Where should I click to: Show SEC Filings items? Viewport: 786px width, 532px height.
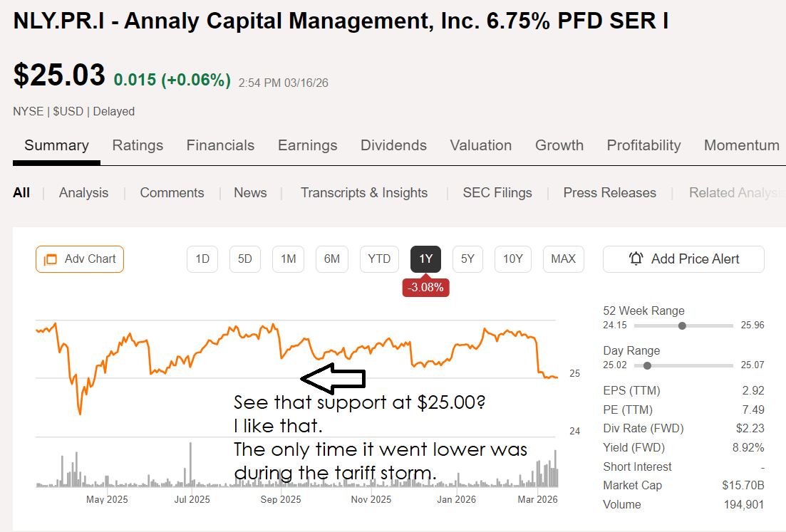click(497, 193)
